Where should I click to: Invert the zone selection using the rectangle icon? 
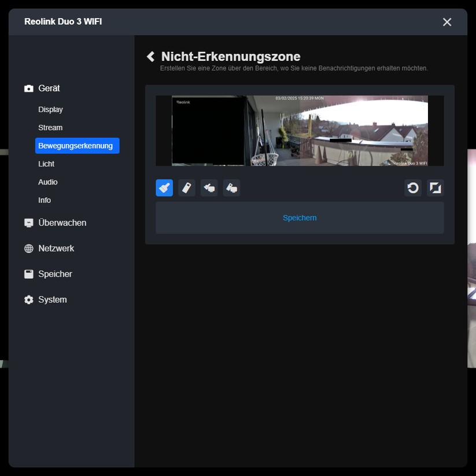[x=435, y=187]
